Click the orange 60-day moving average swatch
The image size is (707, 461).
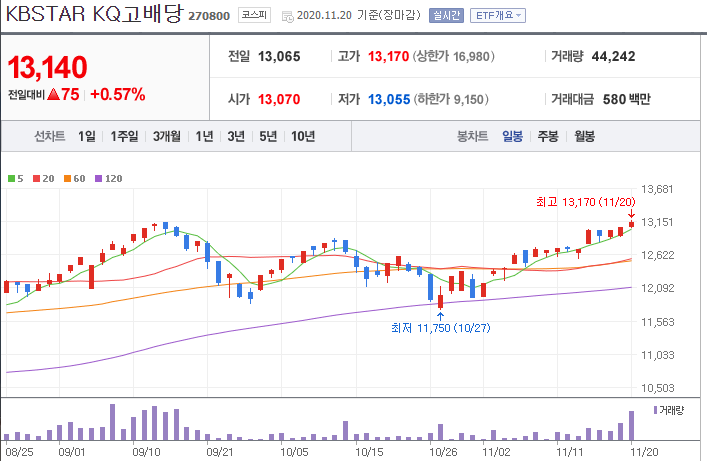pos(67,179)
